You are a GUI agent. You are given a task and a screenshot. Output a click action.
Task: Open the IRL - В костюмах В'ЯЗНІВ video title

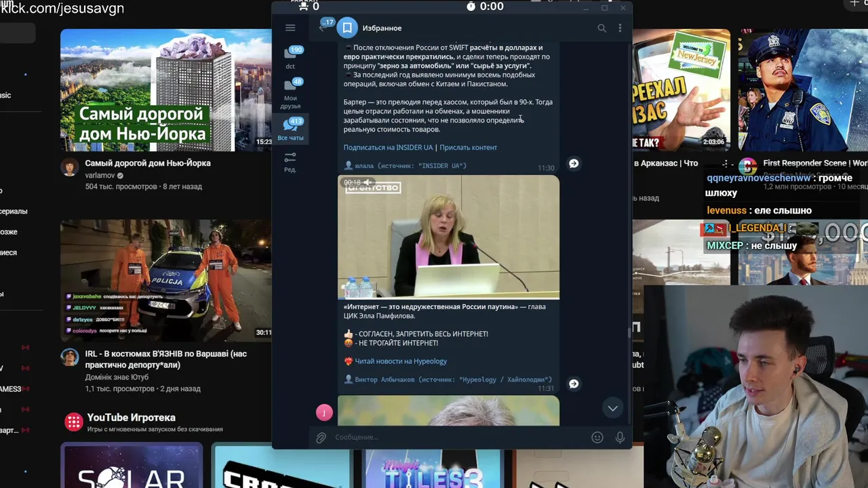pos(166,359)
